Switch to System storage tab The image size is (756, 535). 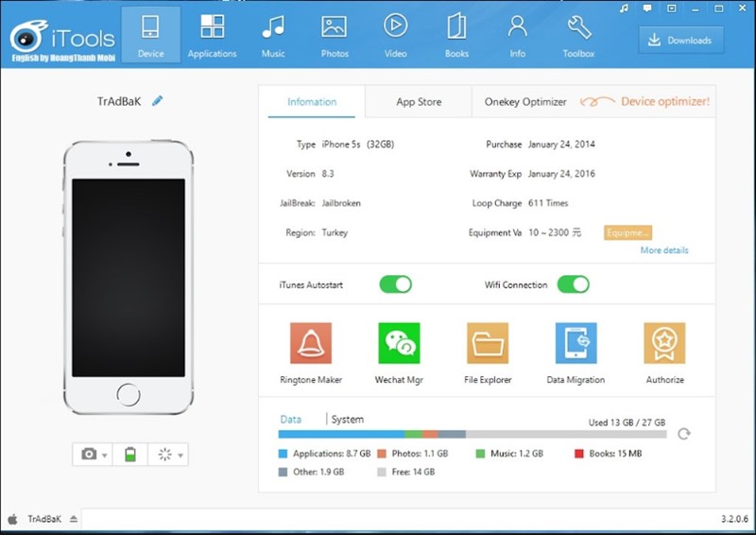point(347,420)
